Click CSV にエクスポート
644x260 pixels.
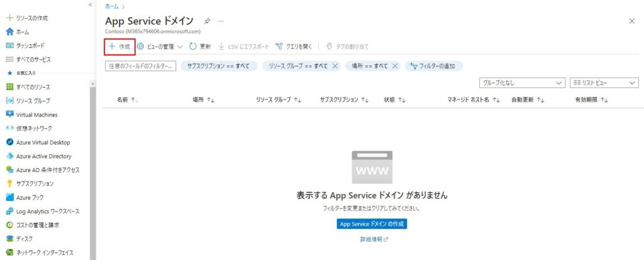coord(243,47)
